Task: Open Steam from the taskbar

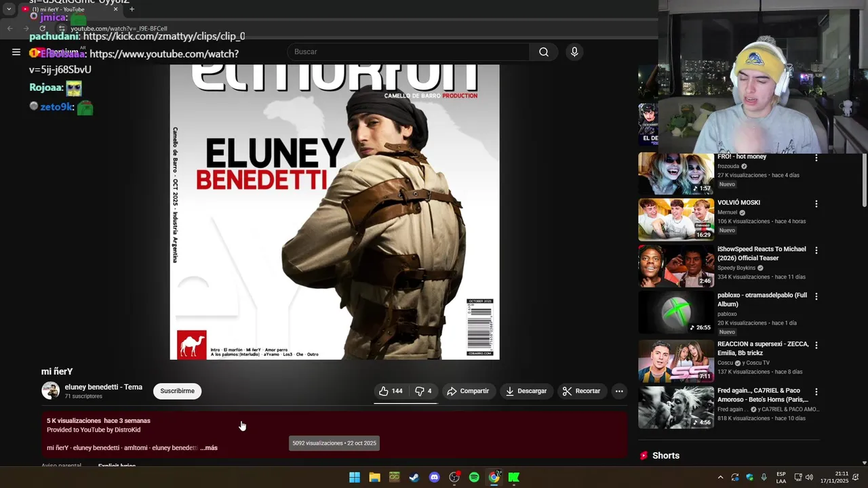Action: [414, 477]
